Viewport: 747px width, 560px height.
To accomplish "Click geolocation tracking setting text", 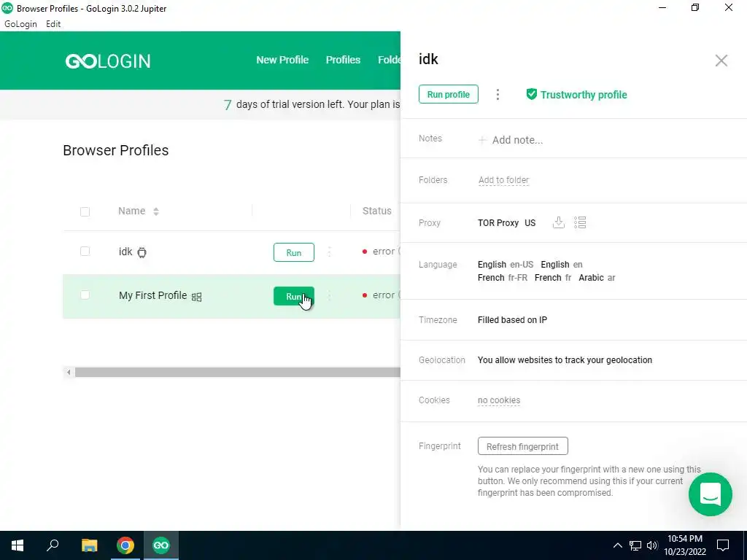I will 565,360.
